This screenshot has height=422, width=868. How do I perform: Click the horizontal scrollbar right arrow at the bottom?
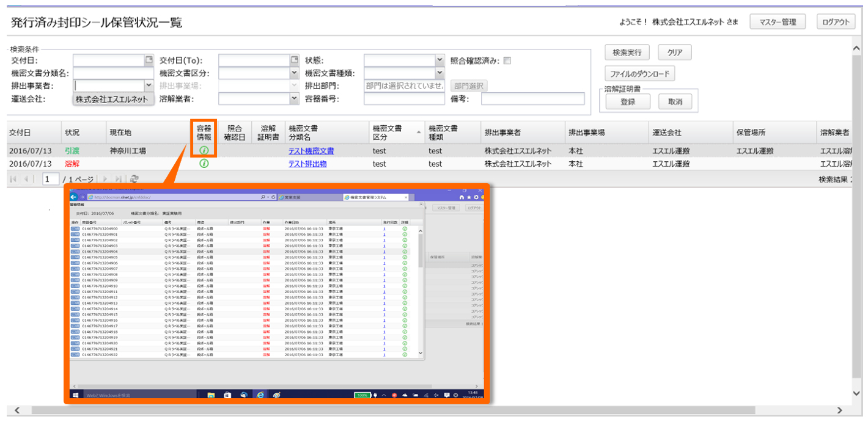[840, 410]
